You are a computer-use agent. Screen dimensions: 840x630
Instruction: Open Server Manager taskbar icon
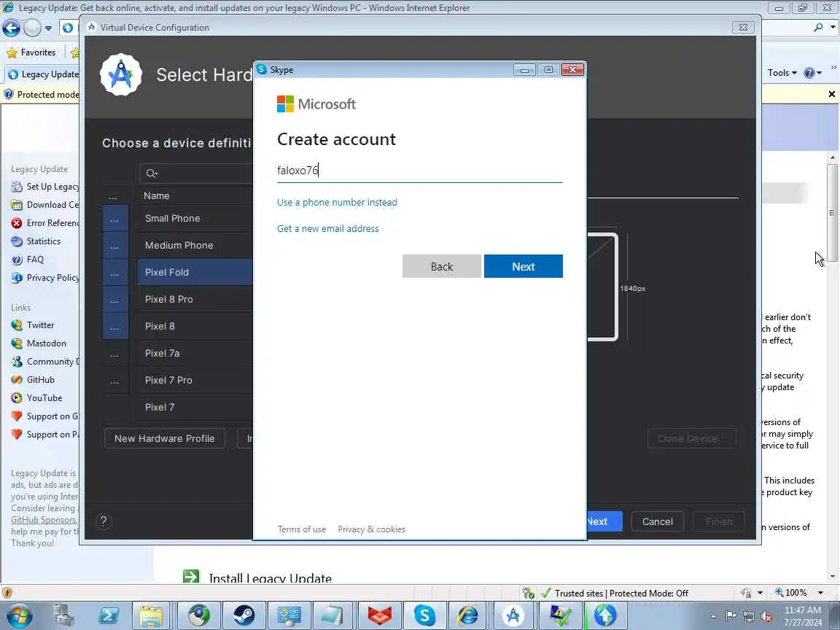tap(63, 615)
